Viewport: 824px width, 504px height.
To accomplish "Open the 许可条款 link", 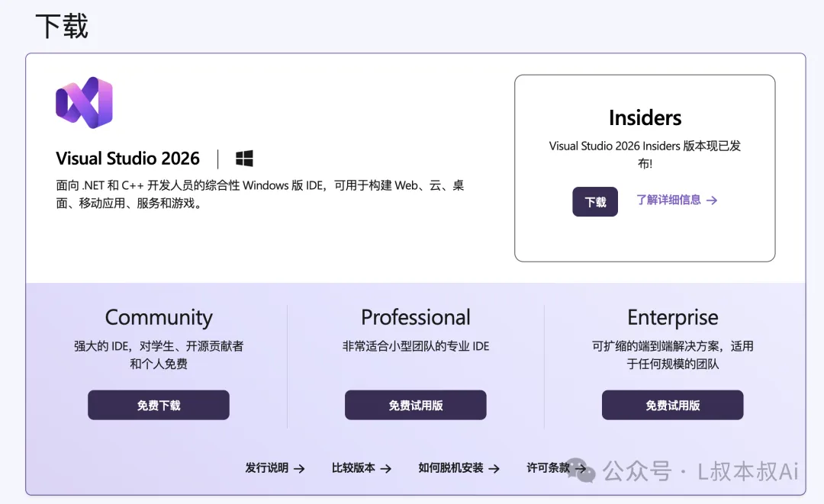I will click(556, 467).
